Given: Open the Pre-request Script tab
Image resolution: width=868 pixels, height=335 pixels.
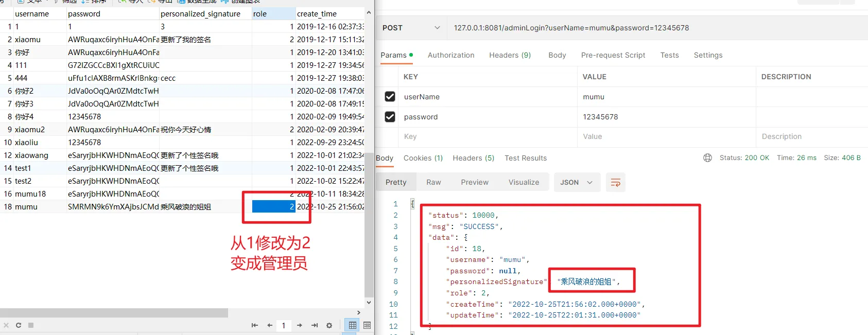Looking at the screenshot, I should coord(613,55).
